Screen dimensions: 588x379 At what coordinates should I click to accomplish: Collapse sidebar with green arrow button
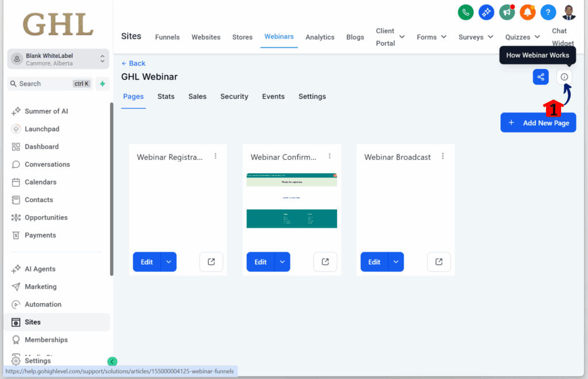point(112,361)
